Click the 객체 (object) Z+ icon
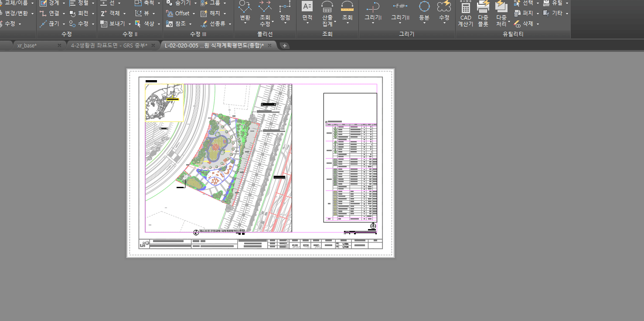Screen dimensions: 644x321 [103, 14]
